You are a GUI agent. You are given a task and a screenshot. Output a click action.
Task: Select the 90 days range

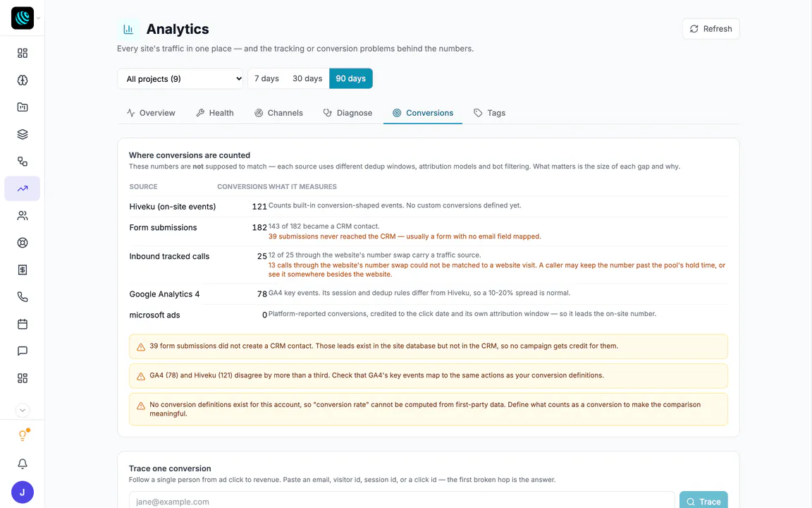click(350, 78)
